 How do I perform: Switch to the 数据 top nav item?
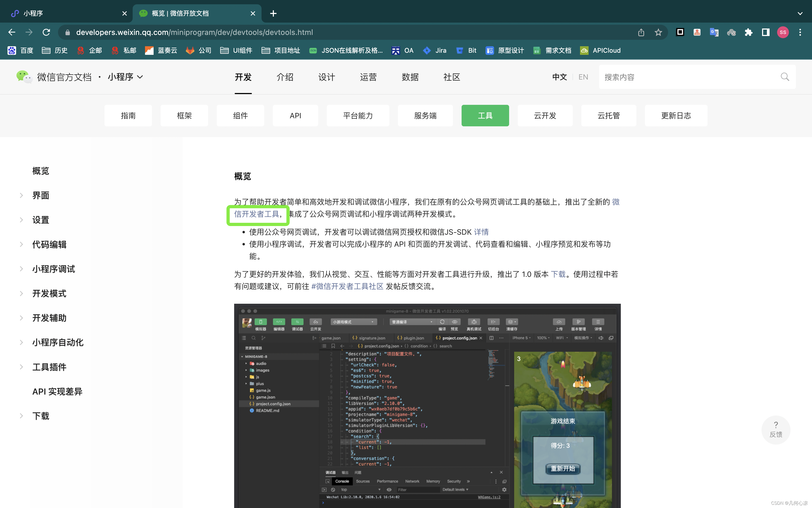coord(410,77)
